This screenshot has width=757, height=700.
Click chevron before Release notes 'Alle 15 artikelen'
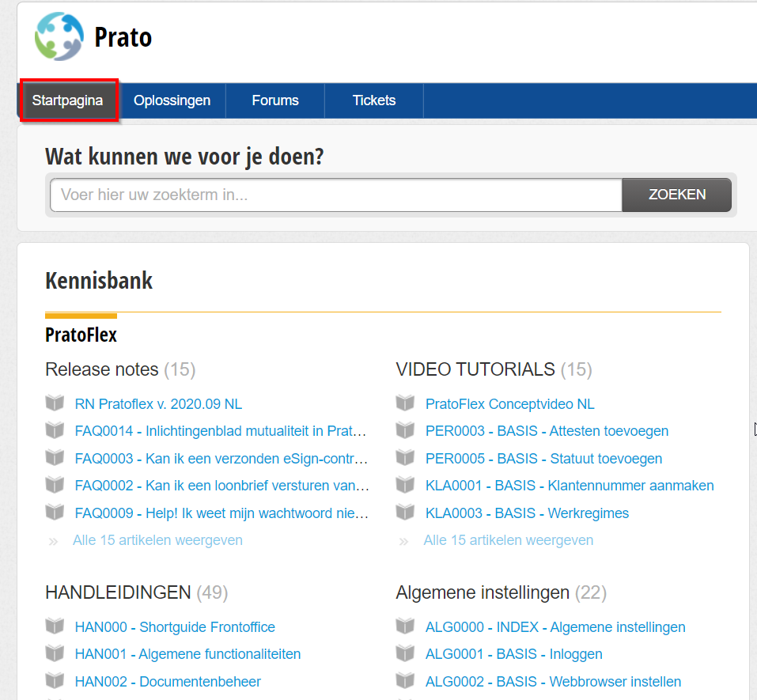[53, 542]
